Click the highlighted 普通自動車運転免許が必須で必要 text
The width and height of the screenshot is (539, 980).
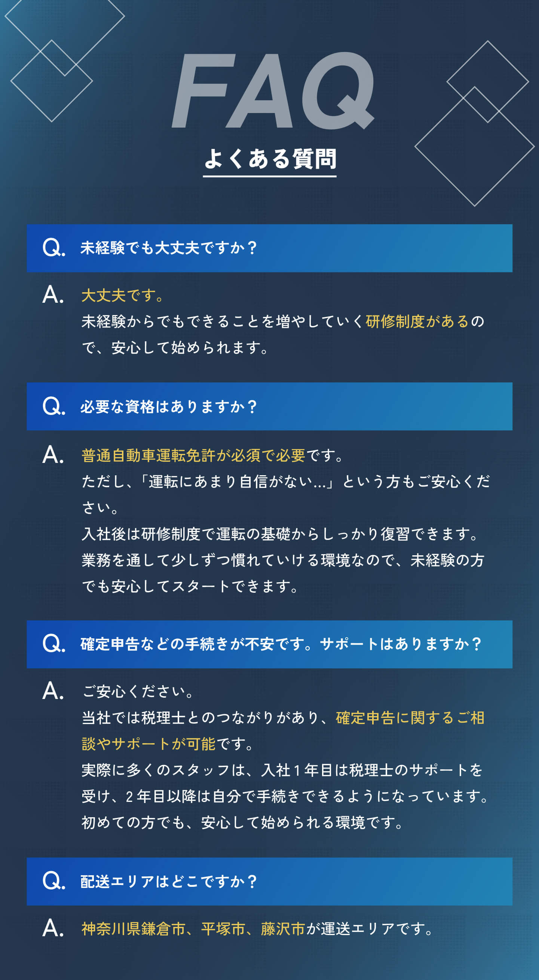(x=193, y=456)
